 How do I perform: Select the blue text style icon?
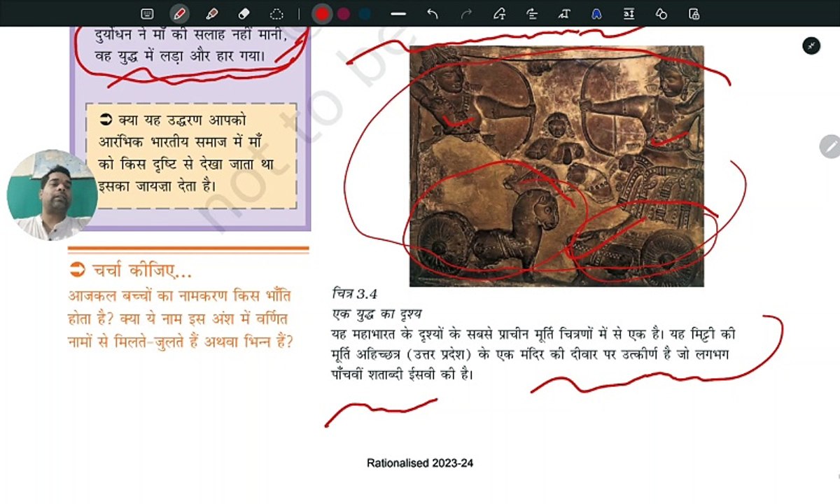click(x=596, y=13)
